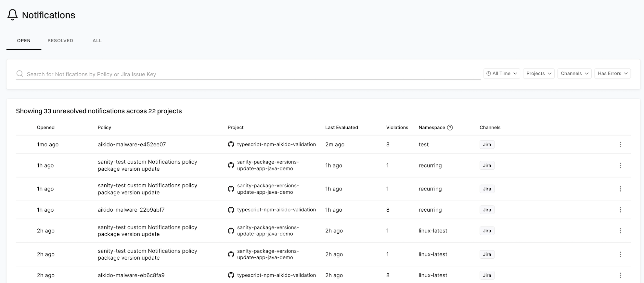Open the three-dot menu for aikido-malware-eb6c8fa9
The height and width of the screenshot is (283, 644).
point(620,275)
